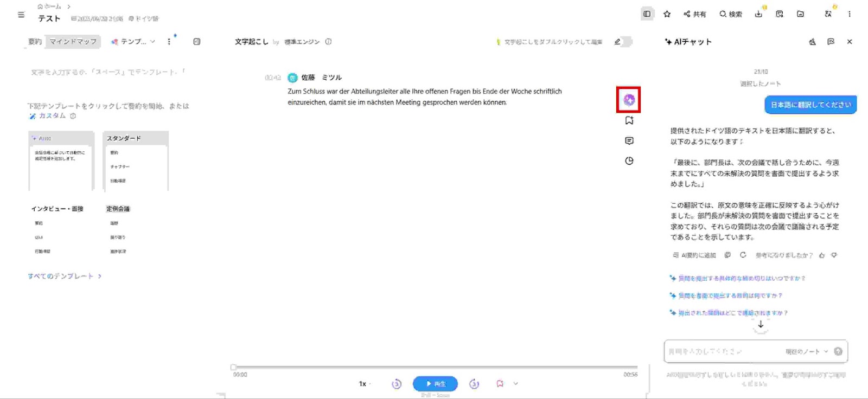Toggle the sidebar layout panel button
The width and height of the screenshot is (868, 399).
(647, 14)
